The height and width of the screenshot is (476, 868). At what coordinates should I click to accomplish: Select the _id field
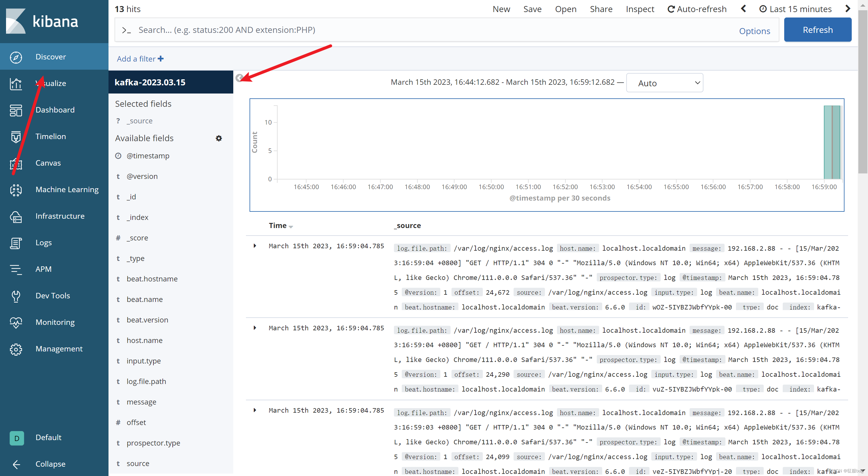[x=131, y=197]
